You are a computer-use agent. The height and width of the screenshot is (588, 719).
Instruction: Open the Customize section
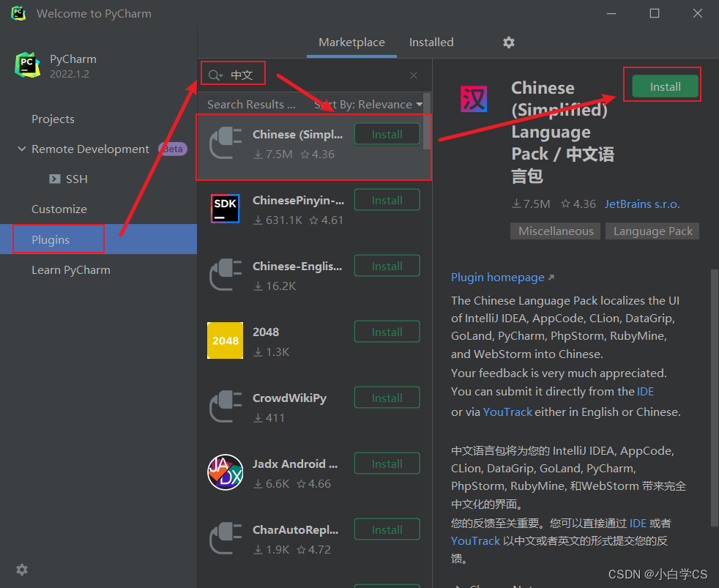coord(59,209)
